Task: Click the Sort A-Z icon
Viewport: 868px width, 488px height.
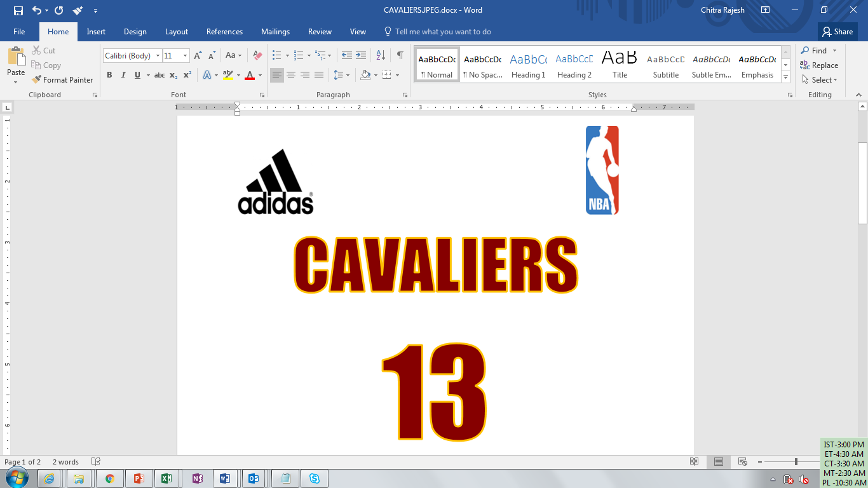Action: 381,56
